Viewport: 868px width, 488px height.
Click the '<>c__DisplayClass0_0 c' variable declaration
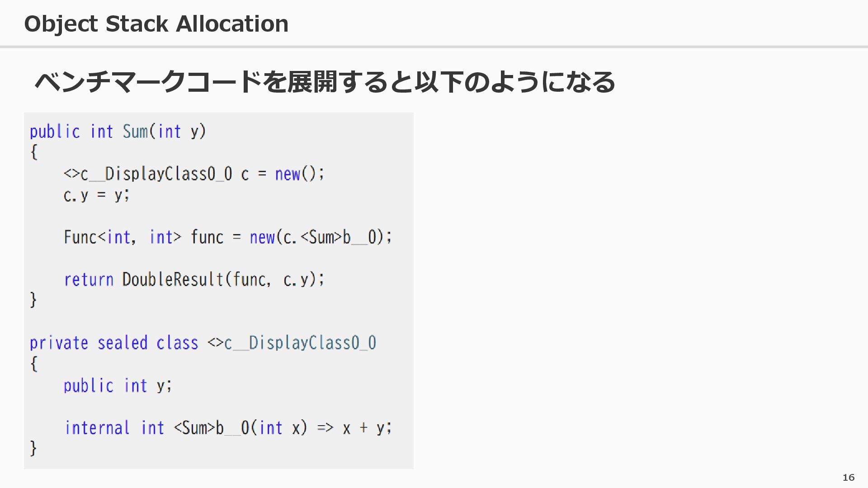pos(156,174)
